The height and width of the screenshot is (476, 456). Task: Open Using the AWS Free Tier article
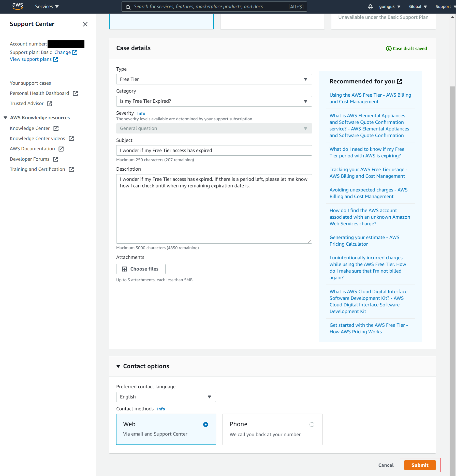coord(370,98)
